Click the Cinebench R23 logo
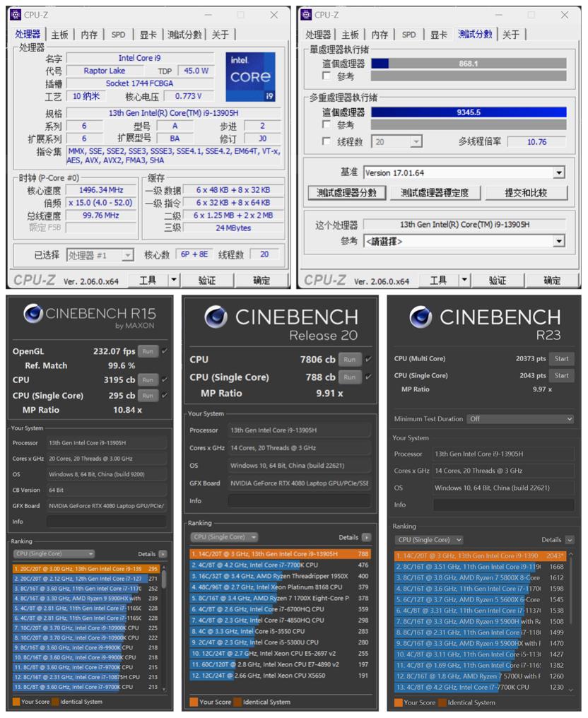The image size is (588, 718). [421, 316]
